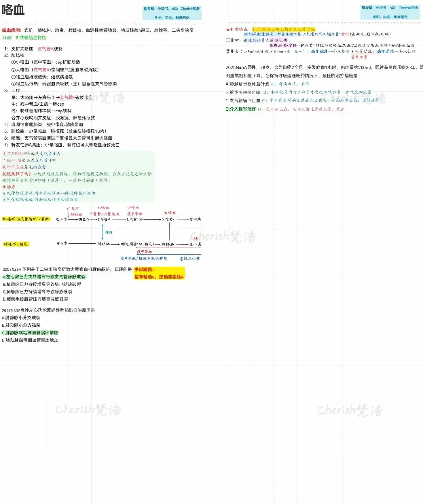Click the mnemonic line '口诀: 扩脓爱结金特色'

[x=24, y=38]
